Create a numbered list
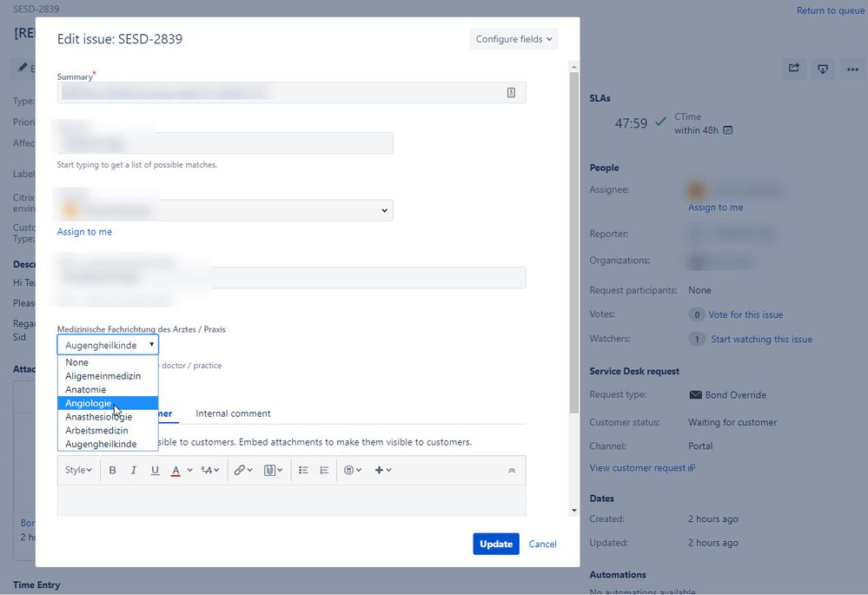The height and width of the screenshot is (595, 868). [x=324, y=470]
